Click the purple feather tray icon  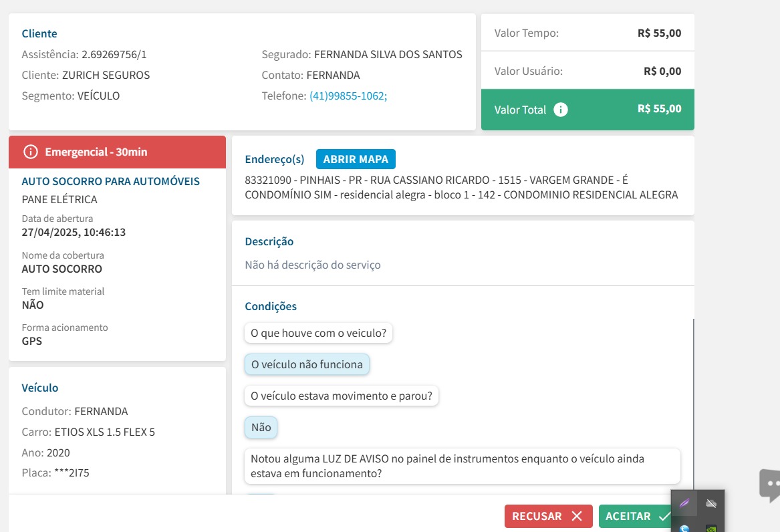point(684,503)
